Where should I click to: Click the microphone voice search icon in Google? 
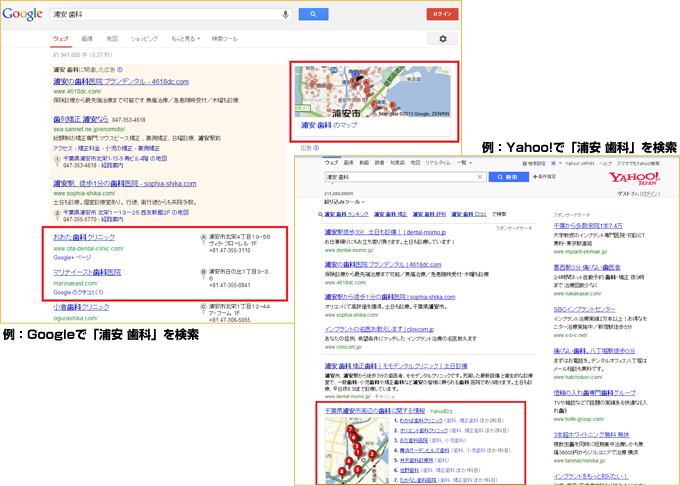tap(285, 14)
